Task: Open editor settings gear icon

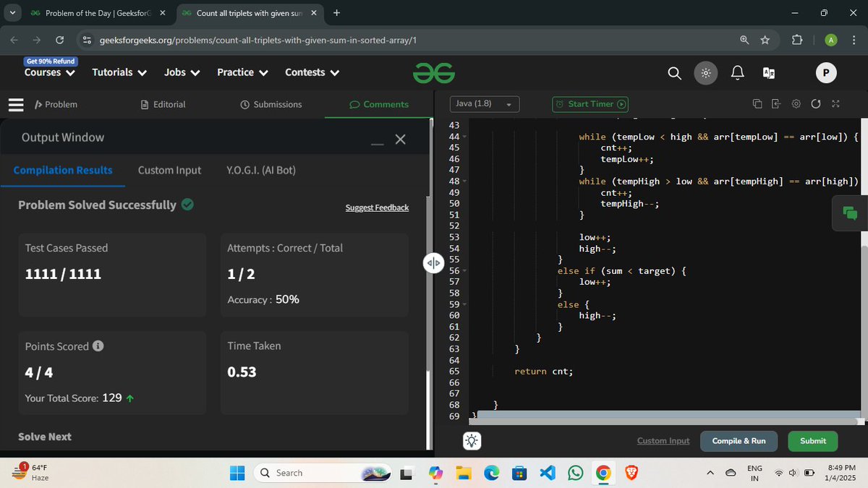Action: [796, 104]
